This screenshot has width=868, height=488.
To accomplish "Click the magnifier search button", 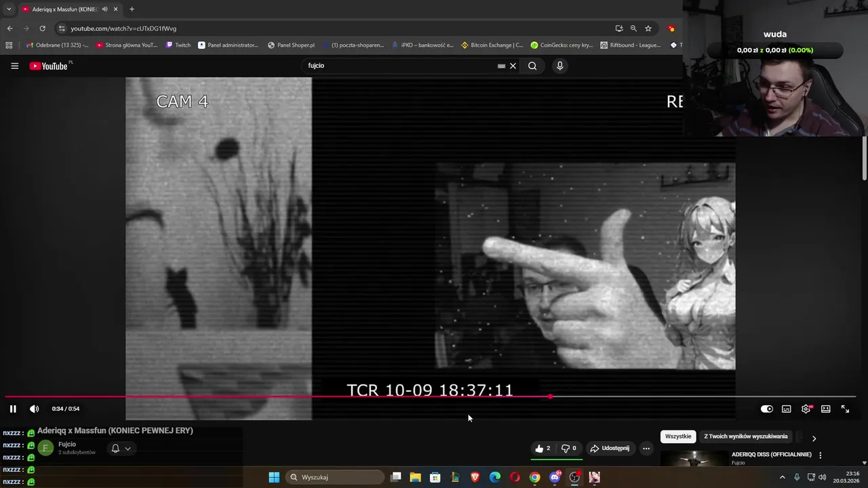I will coord(532,66).
